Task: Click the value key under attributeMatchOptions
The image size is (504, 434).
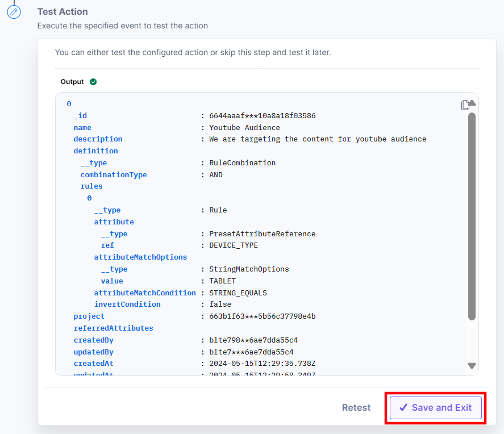Action: (112, 281)
